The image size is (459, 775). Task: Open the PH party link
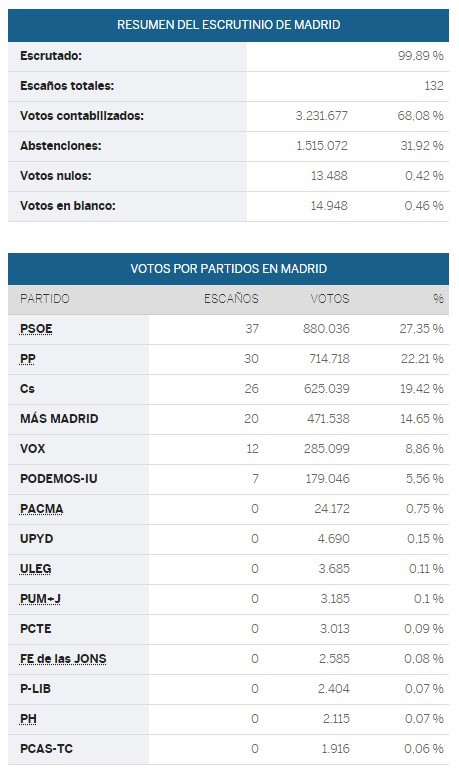click(28, 719)
